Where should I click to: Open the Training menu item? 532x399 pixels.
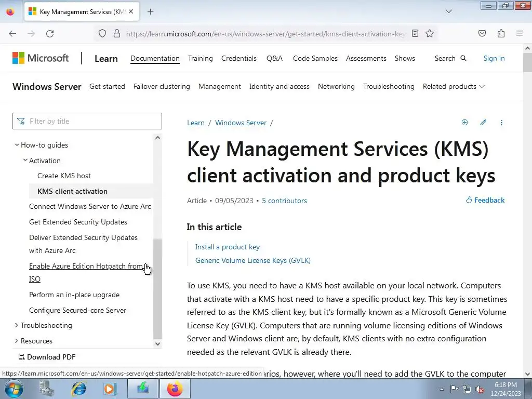[200, 58]
